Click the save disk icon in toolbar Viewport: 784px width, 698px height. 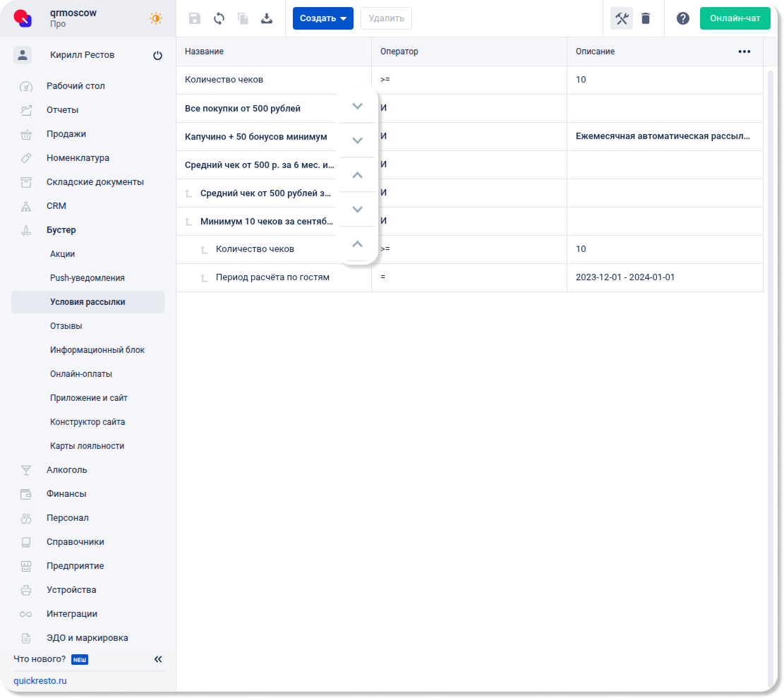(195, 18)
